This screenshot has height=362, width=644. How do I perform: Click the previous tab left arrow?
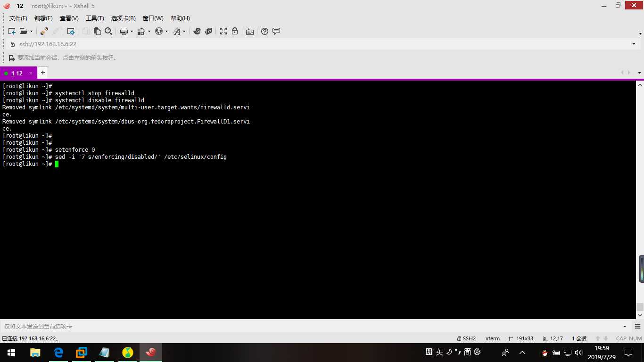click(622, 73)
